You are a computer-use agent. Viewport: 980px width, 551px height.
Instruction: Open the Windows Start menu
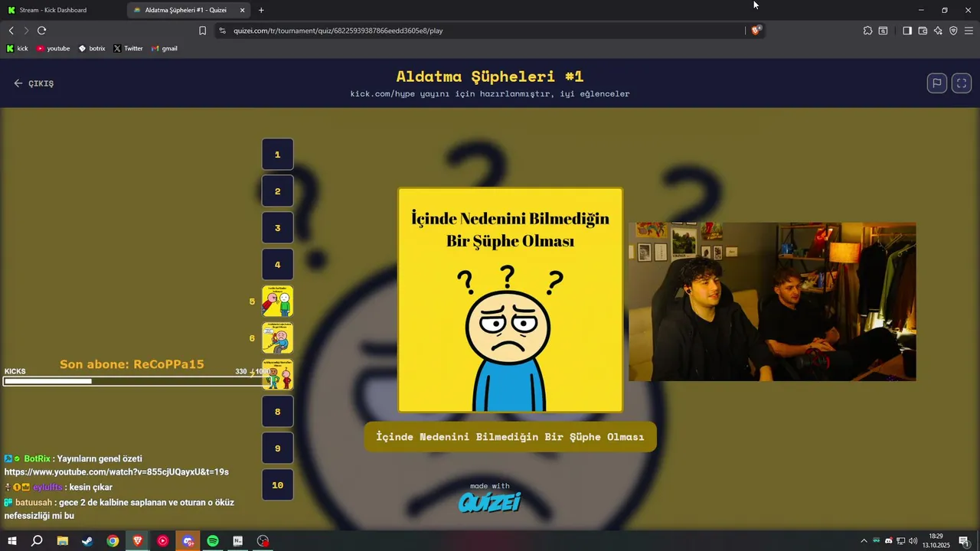[x=12, y=541]
